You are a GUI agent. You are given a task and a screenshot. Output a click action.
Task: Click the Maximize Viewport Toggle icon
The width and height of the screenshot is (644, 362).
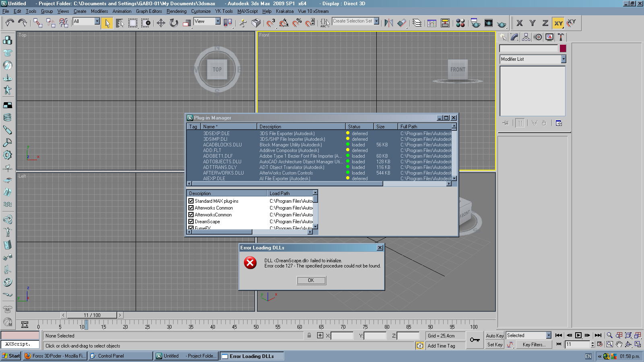(638, 344)
